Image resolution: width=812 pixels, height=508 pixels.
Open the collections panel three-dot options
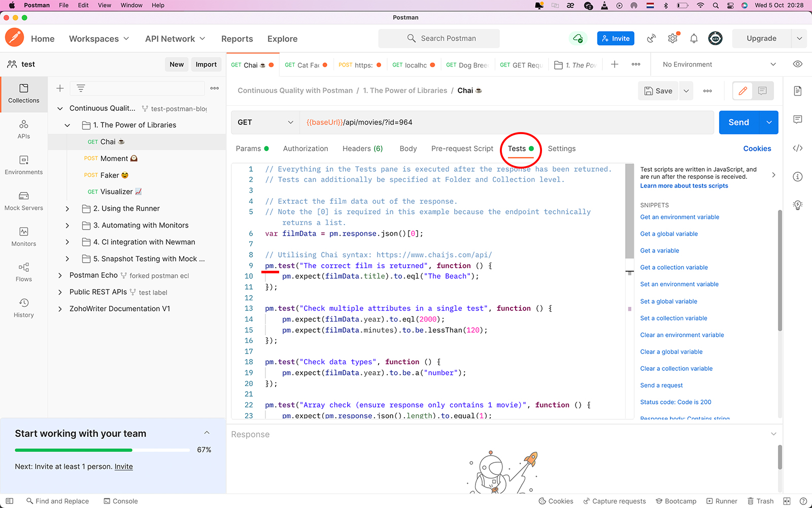pos(215,88)
